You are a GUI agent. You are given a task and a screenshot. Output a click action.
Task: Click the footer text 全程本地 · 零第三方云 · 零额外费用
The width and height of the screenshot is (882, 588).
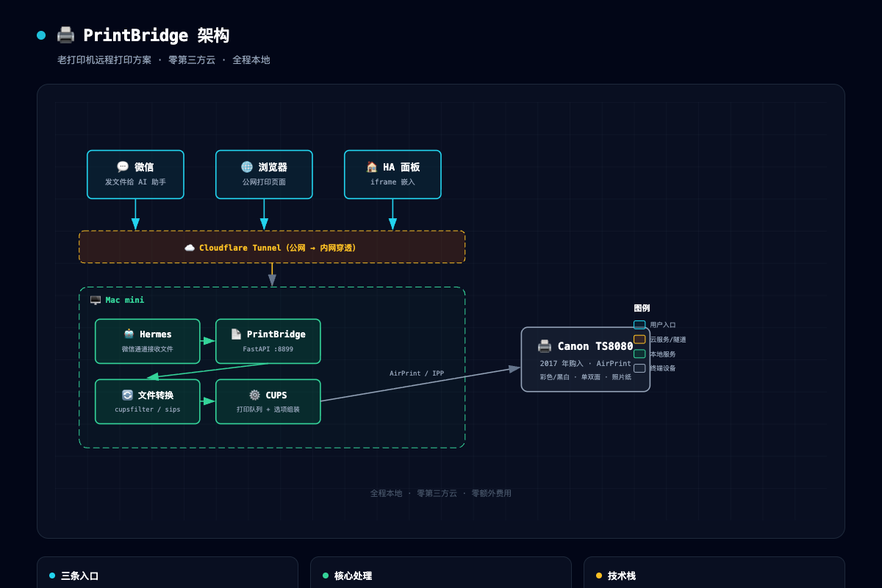[441, 493]
